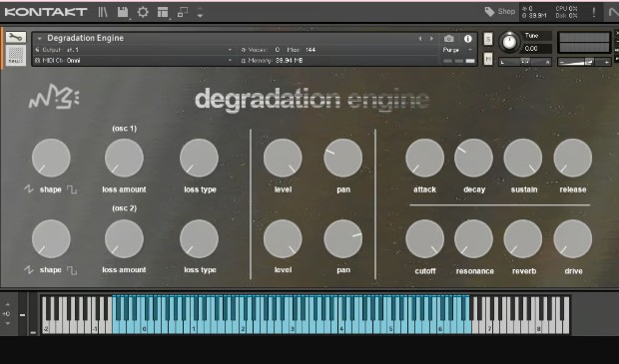
Task: Click osc 1 loss amount knob
Action: click(x=124, y=158)
